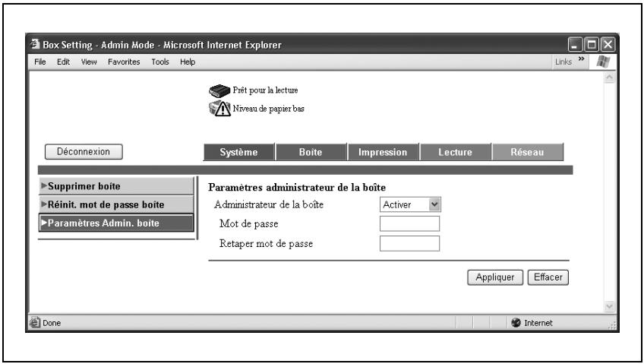Click the low paper warning icon
The width and height of the screenshot is (644, 364).
(219, 109)
